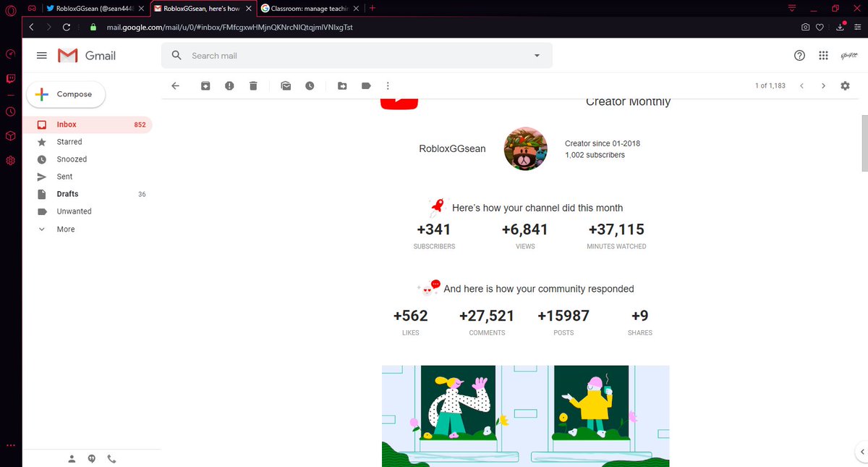Click the page vertical scrollbar
The image size is (868, 467).
(x=864, y=143)
